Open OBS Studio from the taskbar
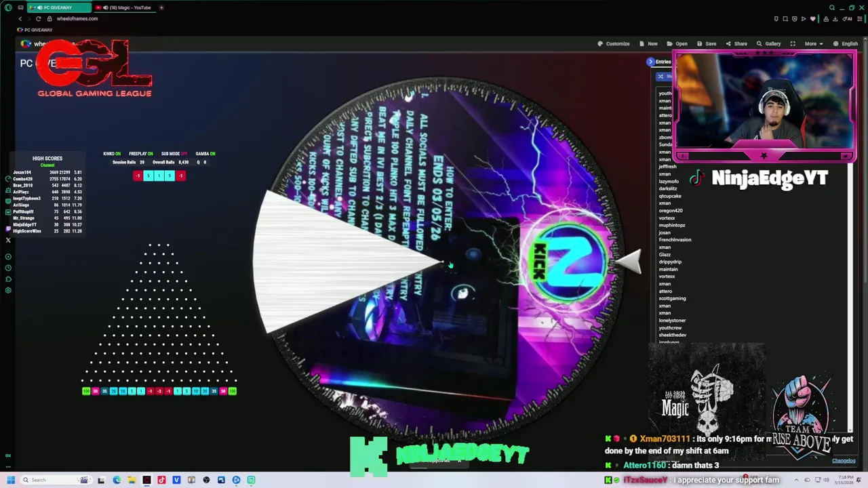The image size is (868, 488). pos(206,480)
